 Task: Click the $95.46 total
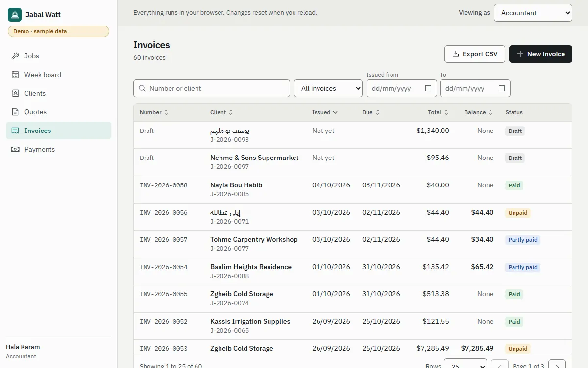438,158
